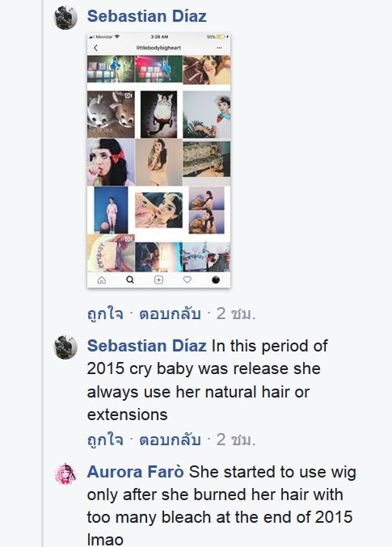
Task: Open the blue backdrop standing figure thumbnail
Action: tap(111, 209)
